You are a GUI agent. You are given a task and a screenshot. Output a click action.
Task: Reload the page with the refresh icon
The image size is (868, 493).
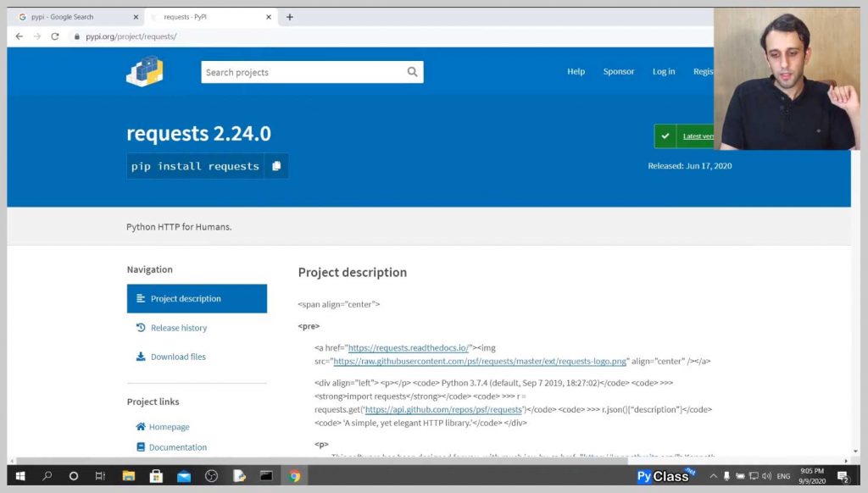point(54,36)
